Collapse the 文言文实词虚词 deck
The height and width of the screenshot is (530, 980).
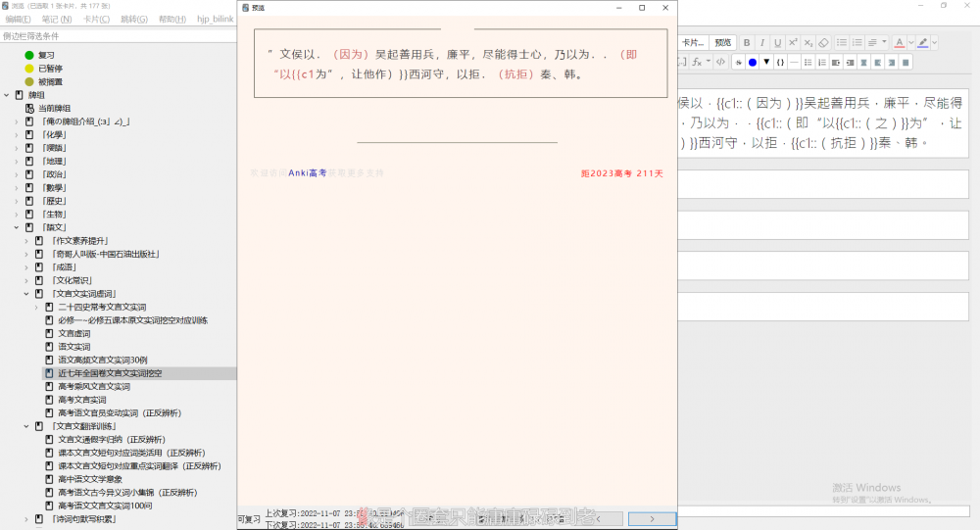[26, 294]
